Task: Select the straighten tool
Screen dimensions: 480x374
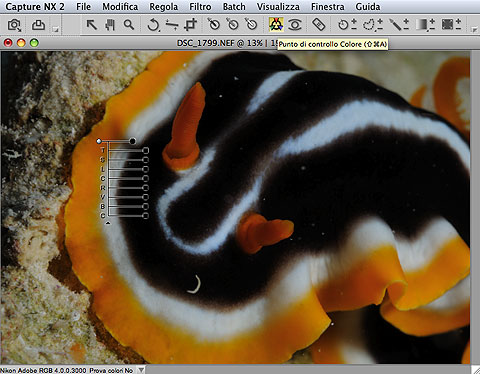Action: click(172, 25)
